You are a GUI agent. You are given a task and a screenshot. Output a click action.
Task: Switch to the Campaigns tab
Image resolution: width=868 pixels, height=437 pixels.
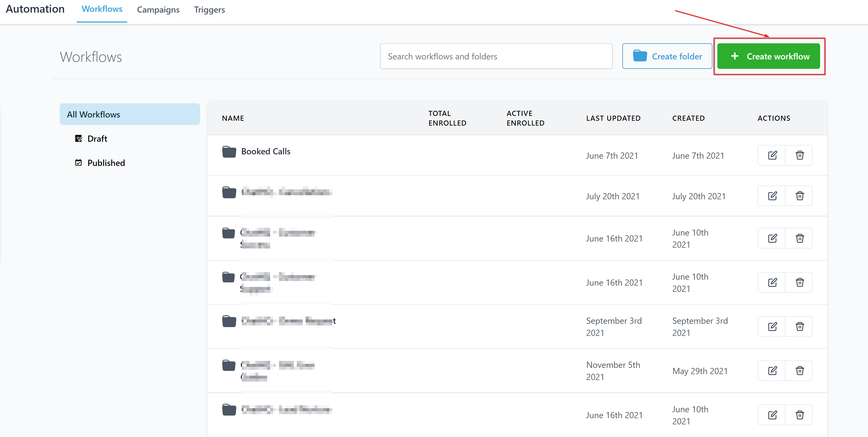click(158, 10)
